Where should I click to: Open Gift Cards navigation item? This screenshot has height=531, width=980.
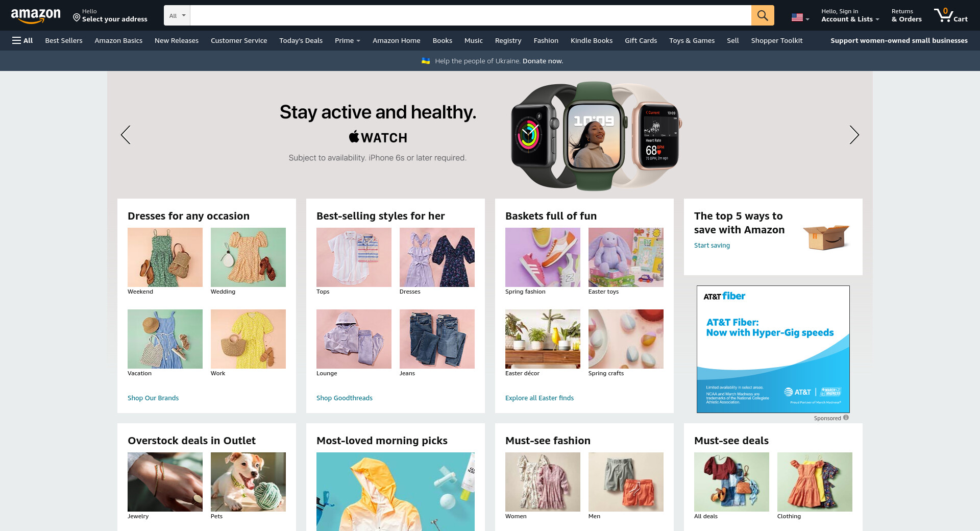pos(641,40)
